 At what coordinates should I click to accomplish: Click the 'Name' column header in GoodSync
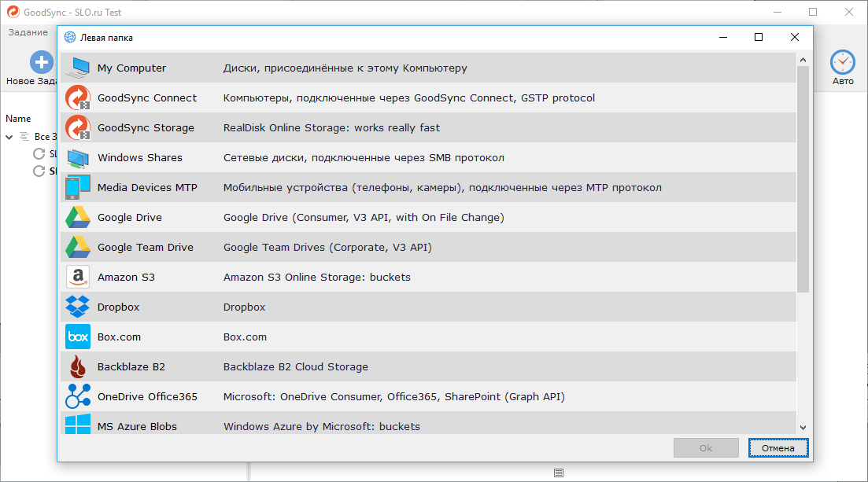(18, 119)
